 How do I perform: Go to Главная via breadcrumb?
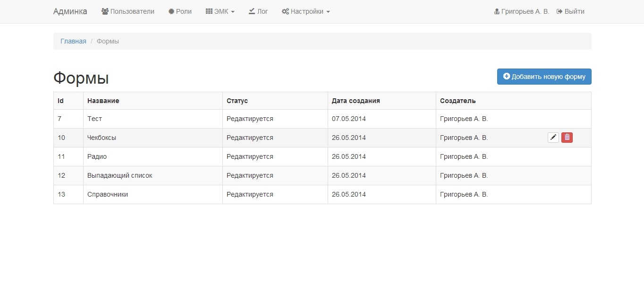(x=73, y=41)
